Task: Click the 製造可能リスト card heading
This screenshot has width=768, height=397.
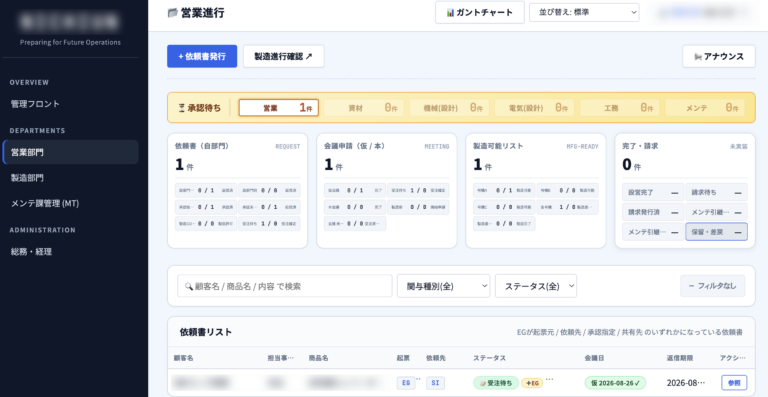Action: (498, 146)
